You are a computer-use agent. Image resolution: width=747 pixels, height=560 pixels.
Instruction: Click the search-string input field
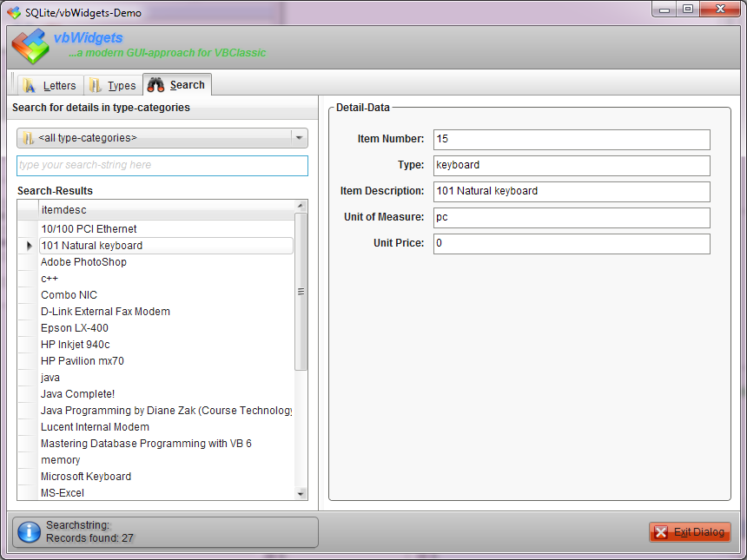tap(162, 165)
